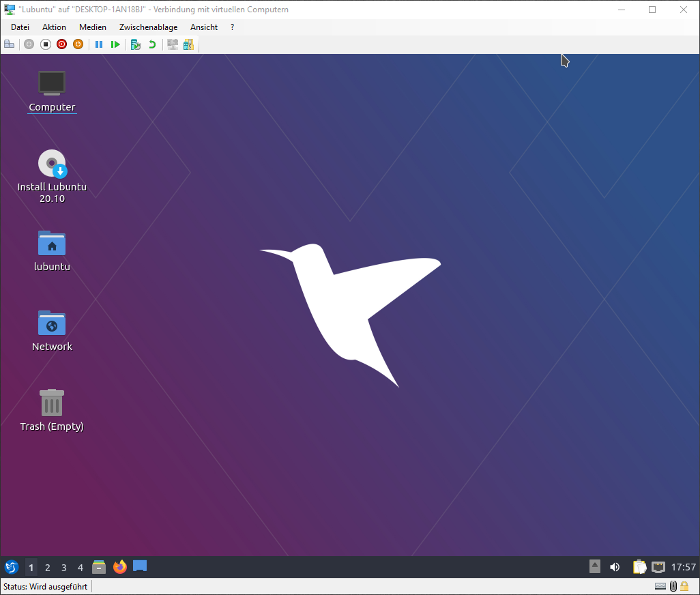Save VM state with the orange power icon
This screenshot has width=700, height=595.
tap(78, 44)
